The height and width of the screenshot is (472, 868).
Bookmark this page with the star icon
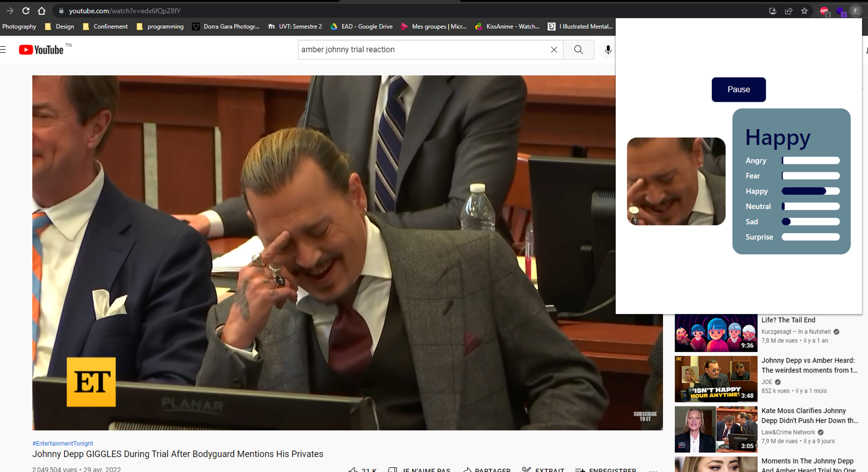coord(804,10)
